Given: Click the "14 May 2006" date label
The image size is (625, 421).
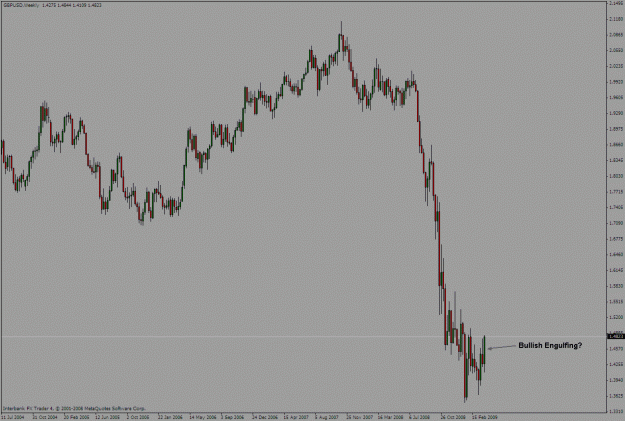Looking at the screenshot, I should (202, 417).
